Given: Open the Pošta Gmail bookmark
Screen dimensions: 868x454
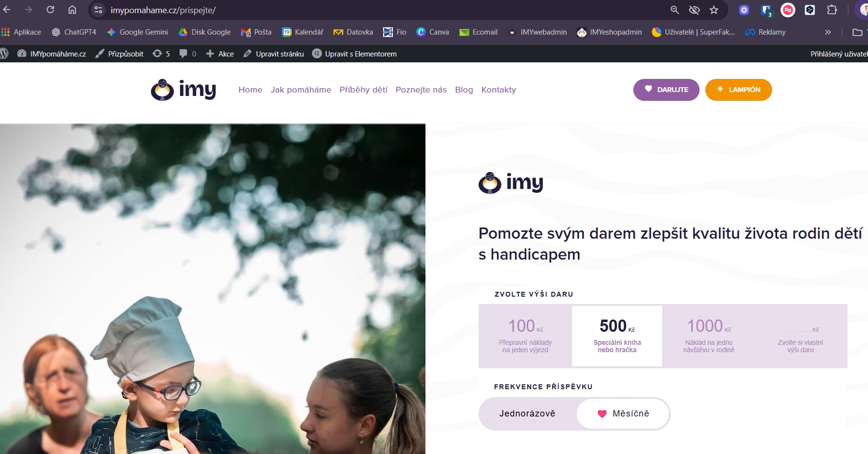Looking at the screenshot, I should coord(256,32).
